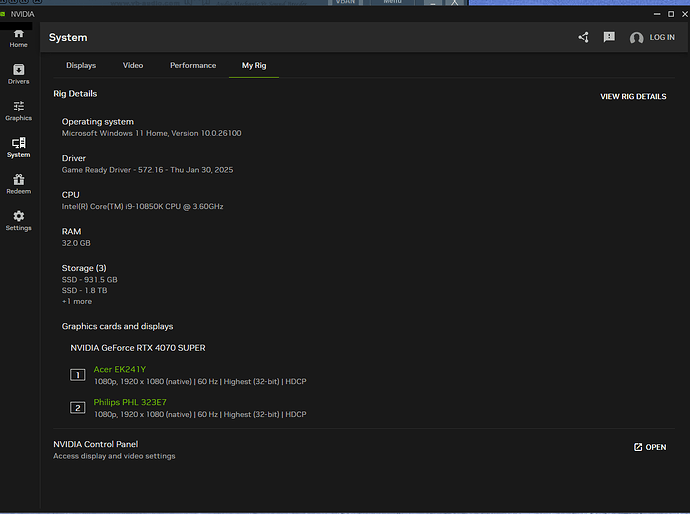Select the System sidebar icon
This screenshot has height=514, width=690.
[x=18, y=148]
